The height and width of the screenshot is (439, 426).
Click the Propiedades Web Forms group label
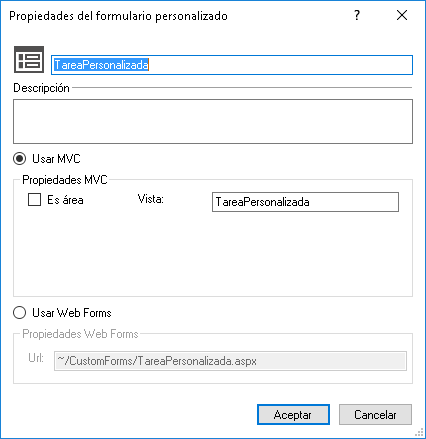click(x=80, y=334)
